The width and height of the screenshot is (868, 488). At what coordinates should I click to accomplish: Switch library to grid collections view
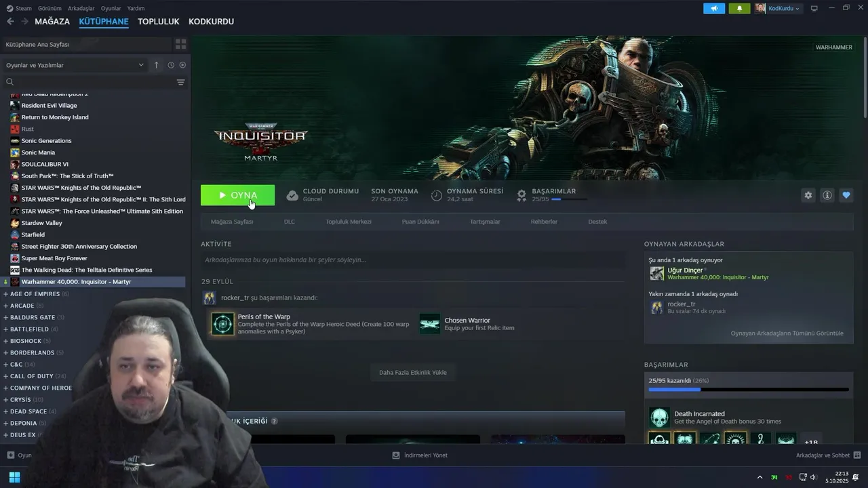click(180, 44)
